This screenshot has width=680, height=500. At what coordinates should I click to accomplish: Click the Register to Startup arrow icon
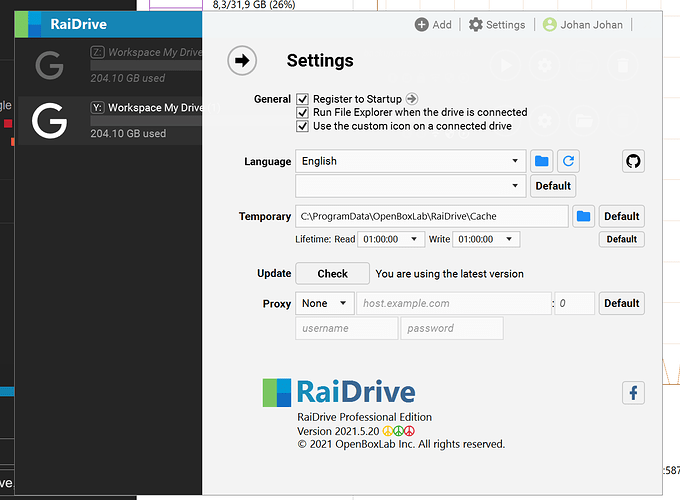411,99
